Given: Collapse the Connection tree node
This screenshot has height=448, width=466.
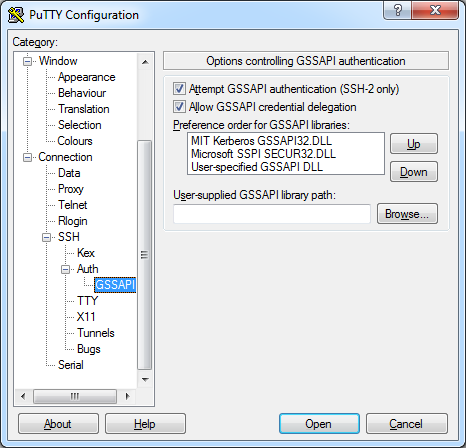Looking at the screenshot, I should coord(27,157).
